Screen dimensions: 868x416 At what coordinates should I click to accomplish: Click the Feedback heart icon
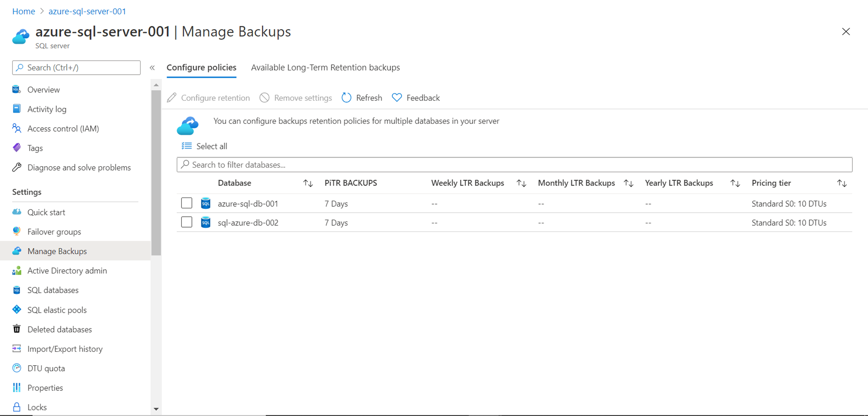(x=397, y=98)
